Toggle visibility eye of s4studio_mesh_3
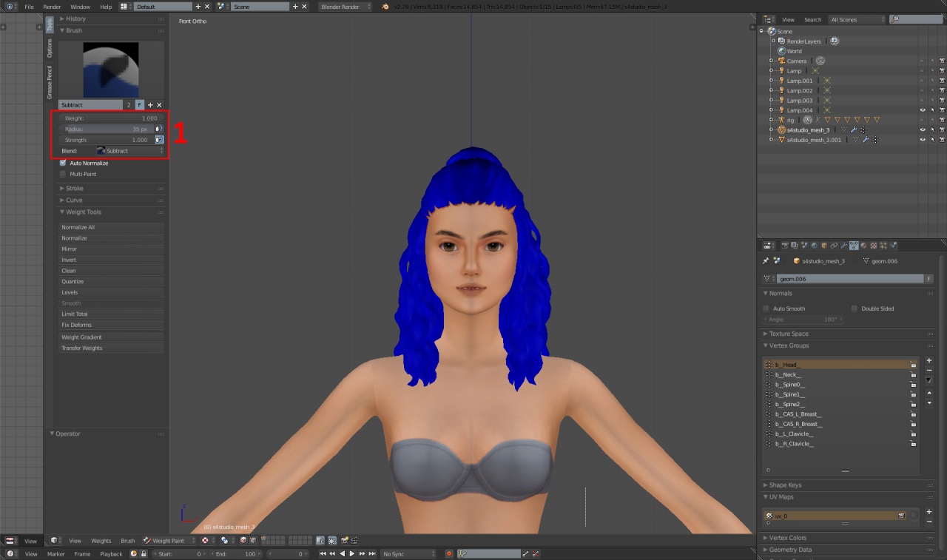 (x=922, y=129)
